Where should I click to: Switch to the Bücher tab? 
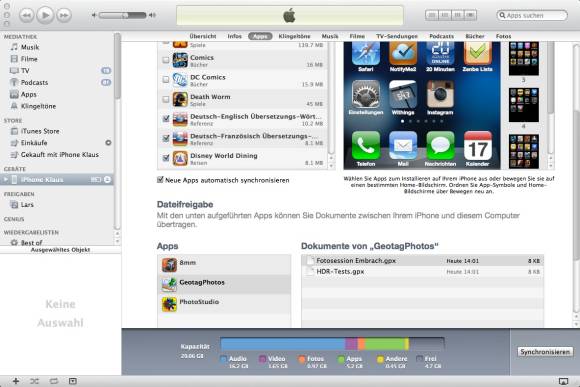click(x=475, y=36)
